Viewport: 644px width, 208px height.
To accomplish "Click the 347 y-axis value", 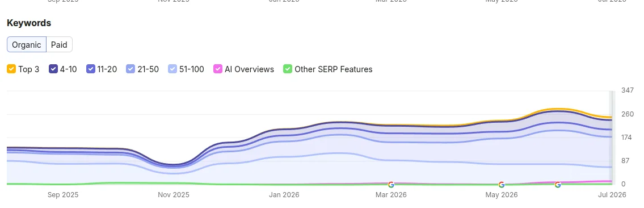I will (x=628, y=90).
